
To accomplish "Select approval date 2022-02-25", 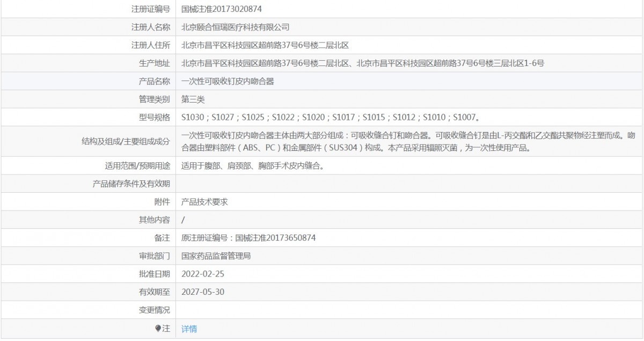I will pyautogui.click(x=203, y=274).
